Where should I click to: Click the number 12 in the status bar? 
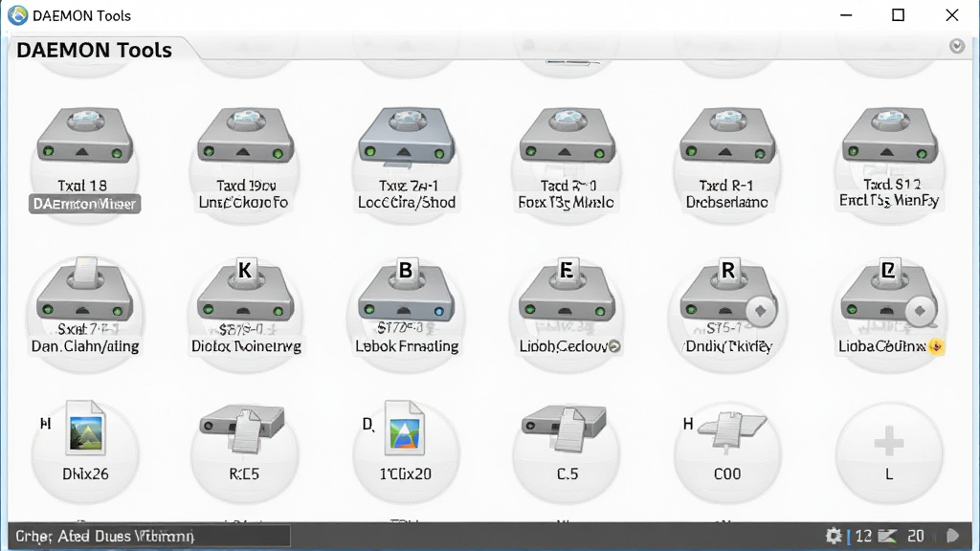tap(864, 536)
